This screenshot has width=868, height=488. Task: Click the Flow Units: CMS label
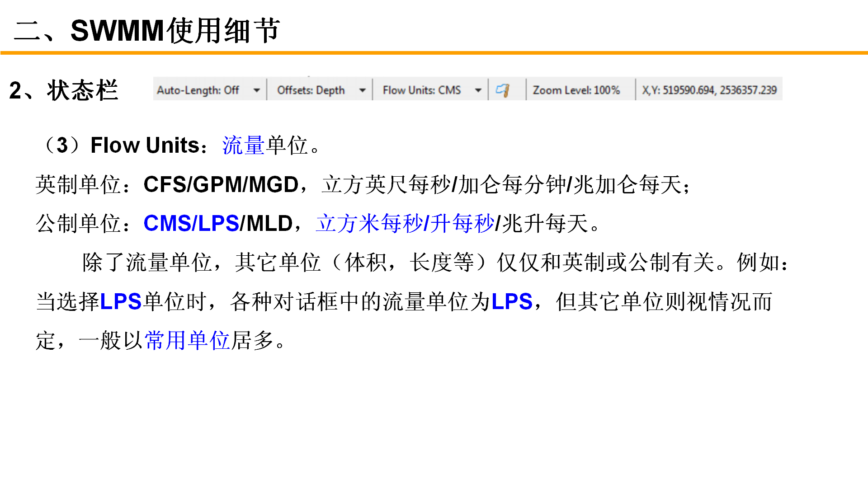421,90
